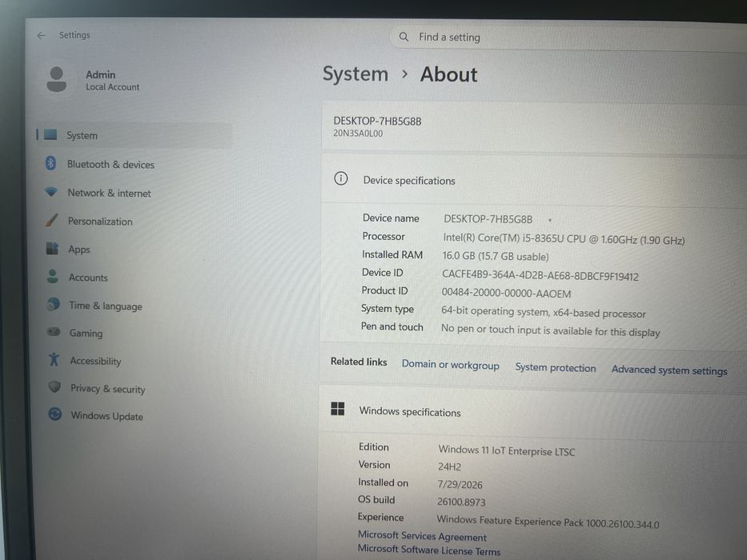The image size is (747, 560).
Task: Click the info icon beside Device specifications
Action: pyautogui.click(x=341, y=178)
